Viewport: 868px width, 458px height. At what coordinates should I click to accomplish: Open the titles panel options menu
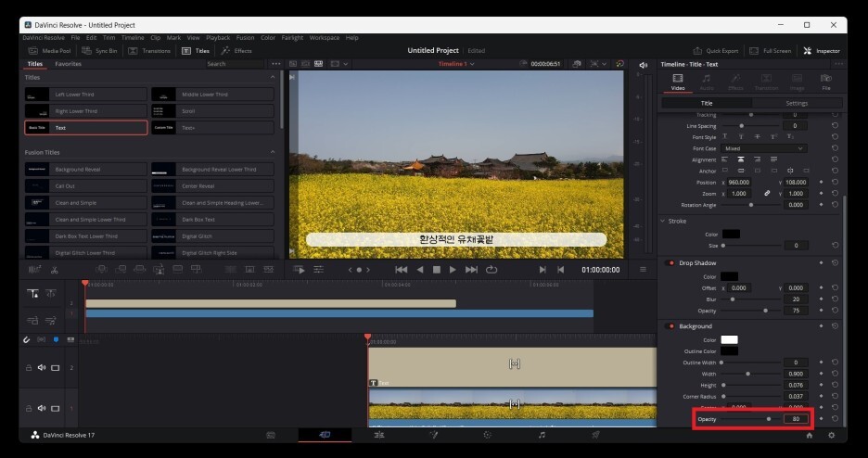(x=275, y=64)
